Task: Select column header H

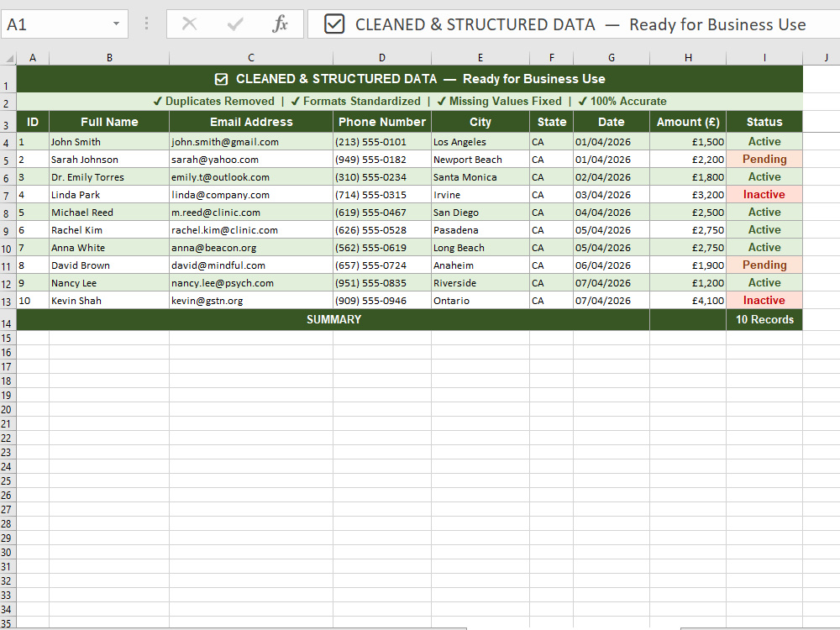Action: tap(688, 57)
